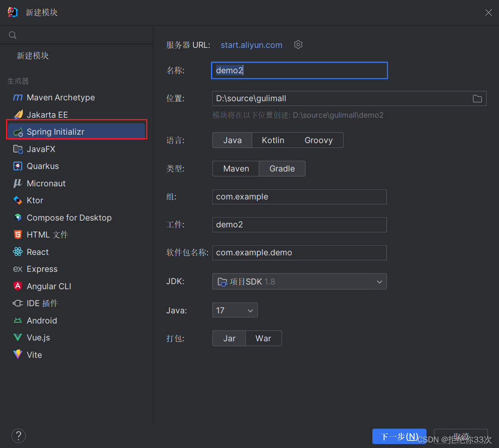Select Jar packaging
This screenshot has height=448, width=499.
pos(229,338)
